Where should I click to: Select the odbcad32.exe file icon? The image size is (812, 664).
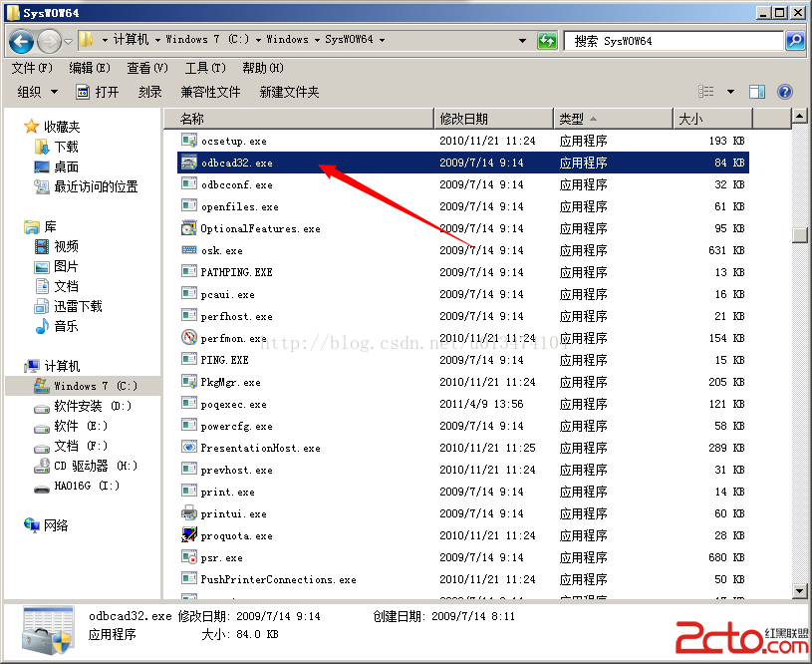coord(189,163)
